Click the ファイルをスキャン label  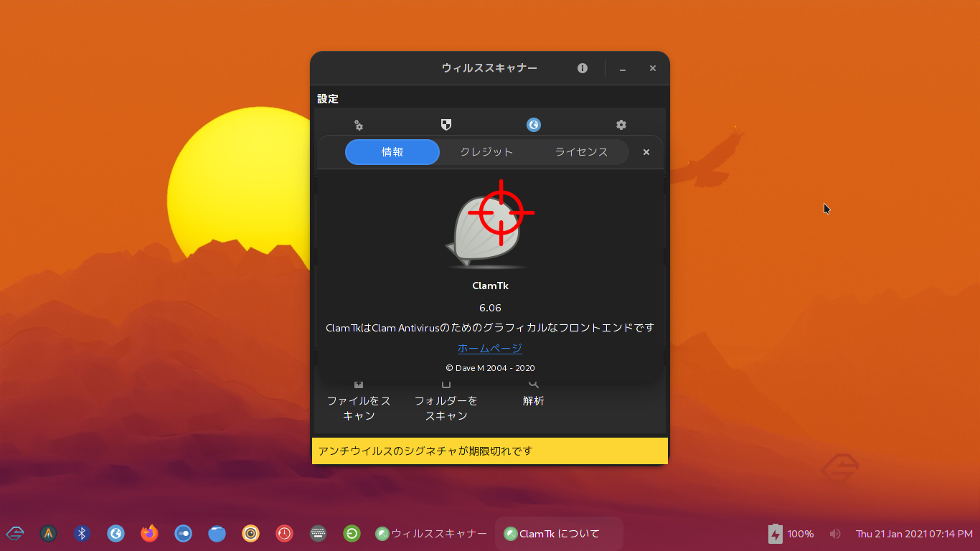click(x=359, y=408)
